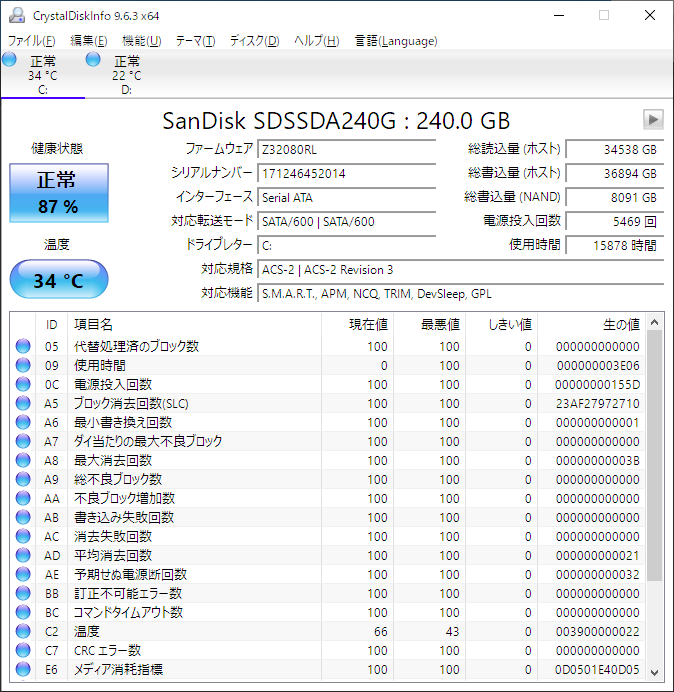Image resolution: width=674 pixels, height=692 pixels.
Task: Open the 言語(Language) menu
Action: coord(396,41)
